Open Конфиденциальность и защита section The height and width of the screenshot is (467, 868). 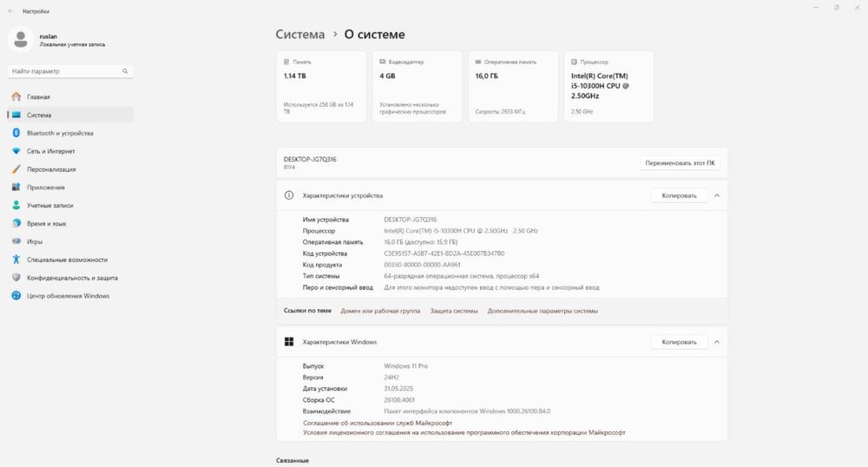[70, 278]
